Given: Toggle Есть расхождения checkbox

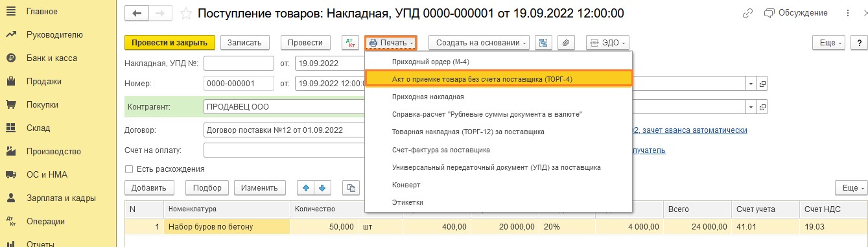Looking at the screenshot, I should (x=128, y=169).
